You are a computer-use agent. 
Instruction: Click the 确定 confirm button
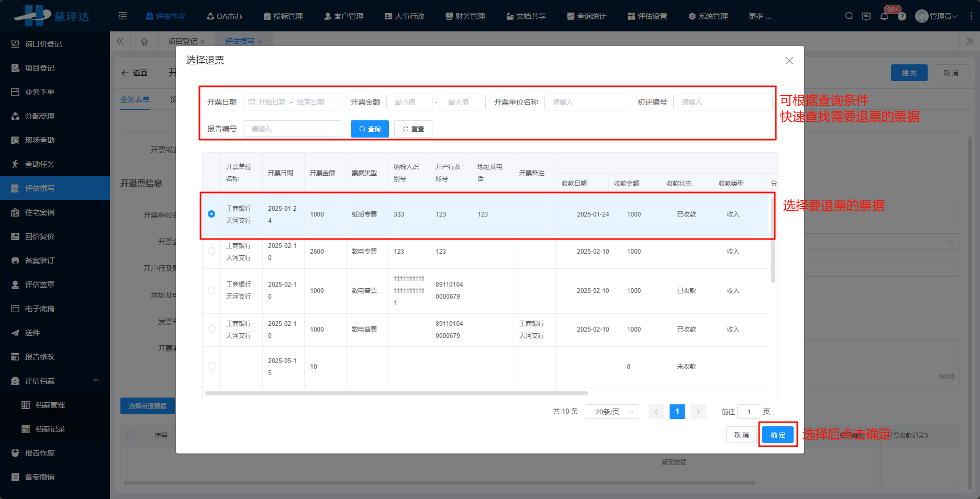[x=777, y=435]
